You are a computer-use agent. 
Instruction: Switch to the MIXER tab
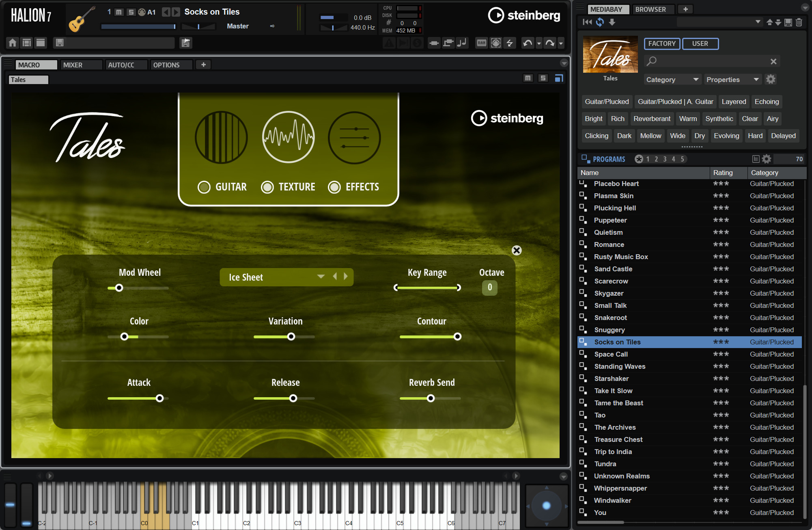click(81, 65)
